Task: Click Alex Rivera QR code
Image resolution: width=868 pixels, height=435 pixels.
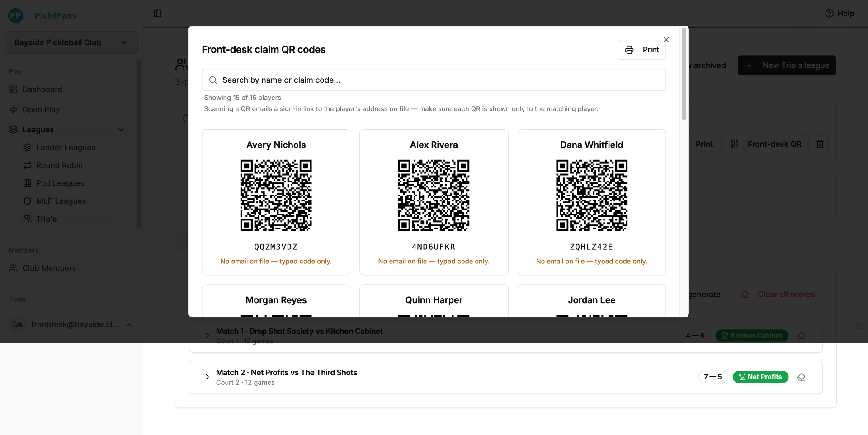Action: pyautogui.click(x=434, y=195)
